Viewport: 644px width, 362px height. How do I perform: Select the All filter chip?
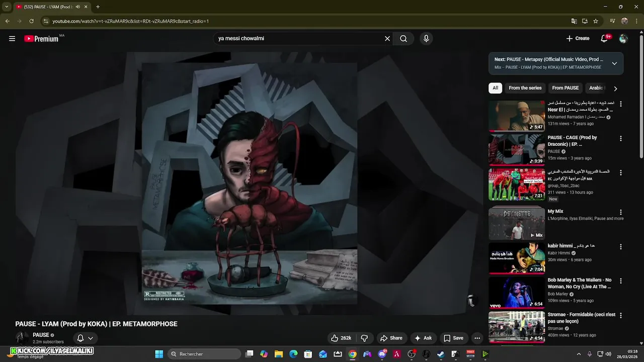(x=495, y=88)
